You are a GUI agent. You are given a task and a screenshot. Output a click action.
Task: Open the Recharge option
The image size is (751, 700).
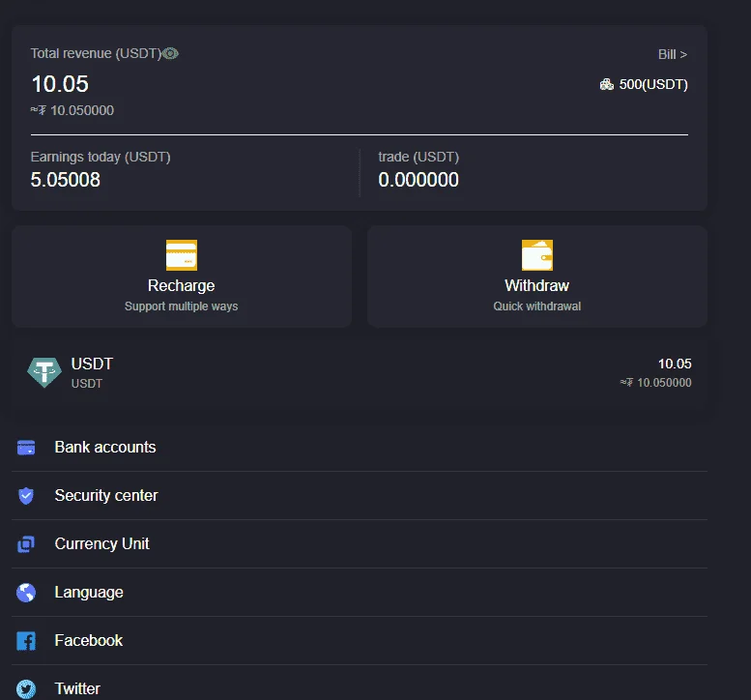point(182,277)
